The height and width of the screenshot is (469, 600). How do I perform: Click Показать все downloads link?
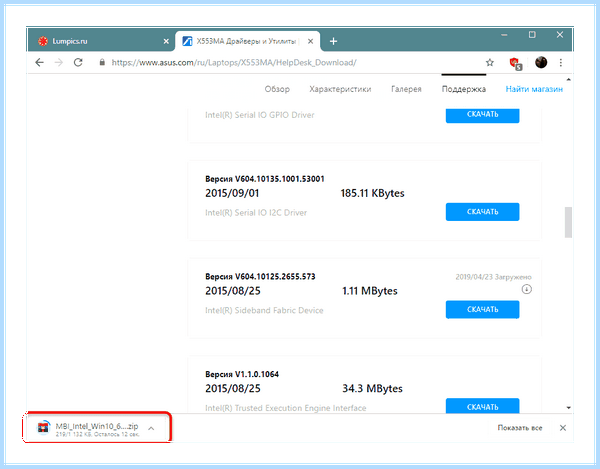pos(520,428)
